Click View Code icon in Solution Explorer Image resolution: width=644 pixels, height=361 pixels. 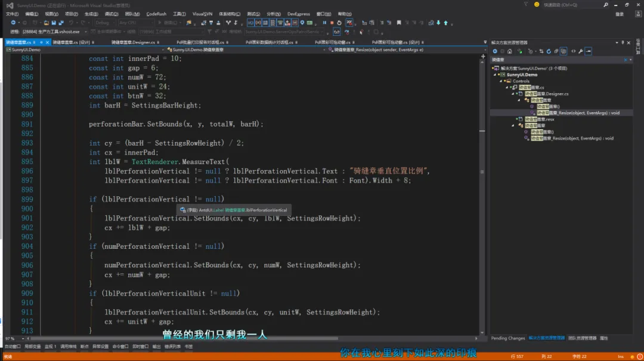click(574, 51)
